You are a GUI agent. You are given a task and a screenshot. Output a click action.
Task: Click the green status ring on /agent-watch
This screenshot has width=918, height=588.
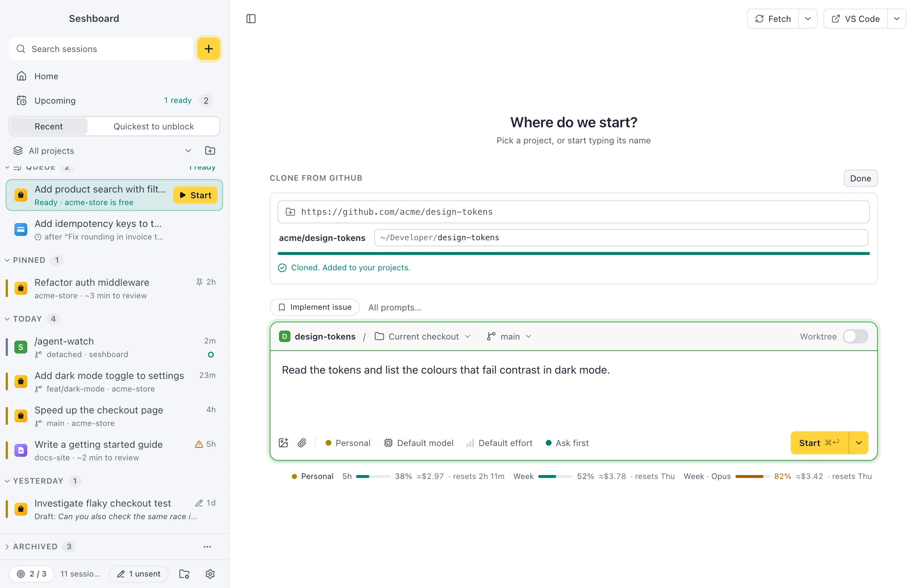[x=211, y=354]
